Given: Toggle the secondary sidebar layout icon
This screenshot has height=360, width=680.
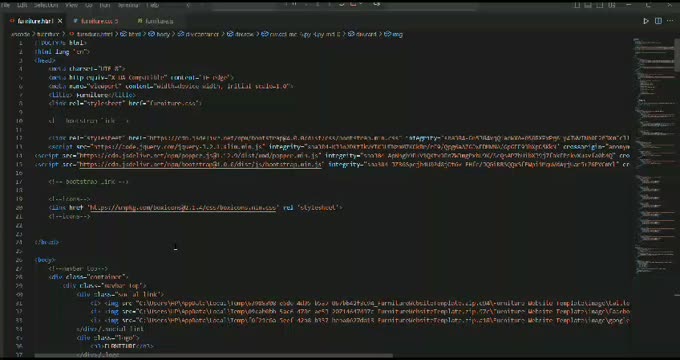Looking at the screenshot, I should click(600, 5).
